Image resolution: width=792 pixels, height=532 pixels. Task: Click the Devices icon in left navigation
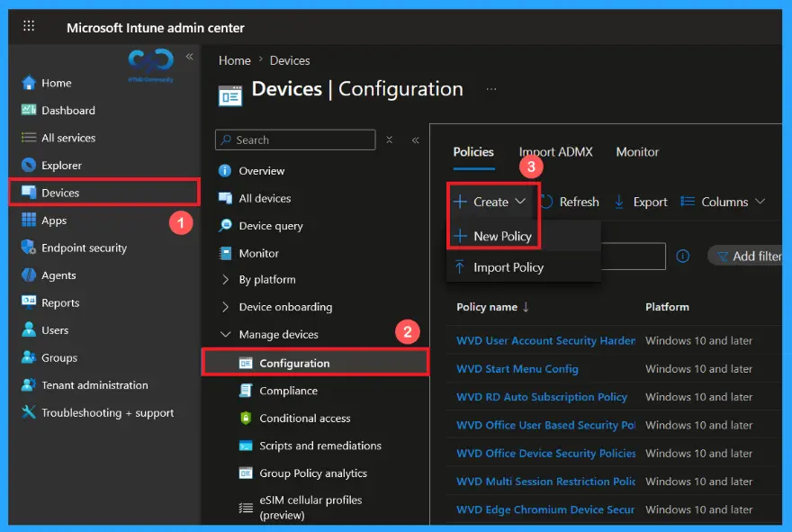tap(29, 192)
